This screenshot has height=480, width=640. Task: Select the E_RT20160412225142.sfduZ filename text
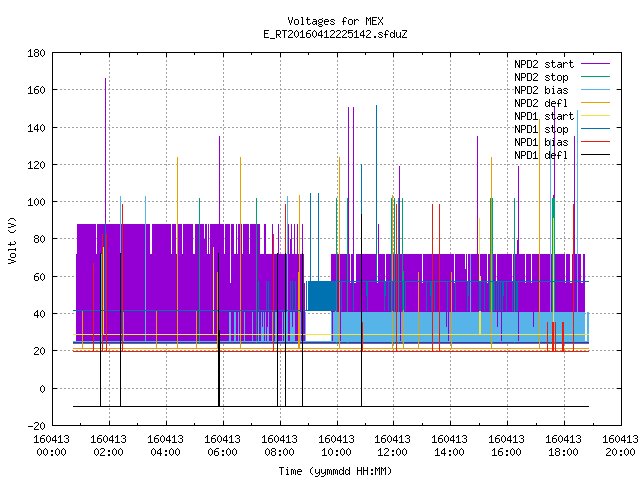coord(335,34)
